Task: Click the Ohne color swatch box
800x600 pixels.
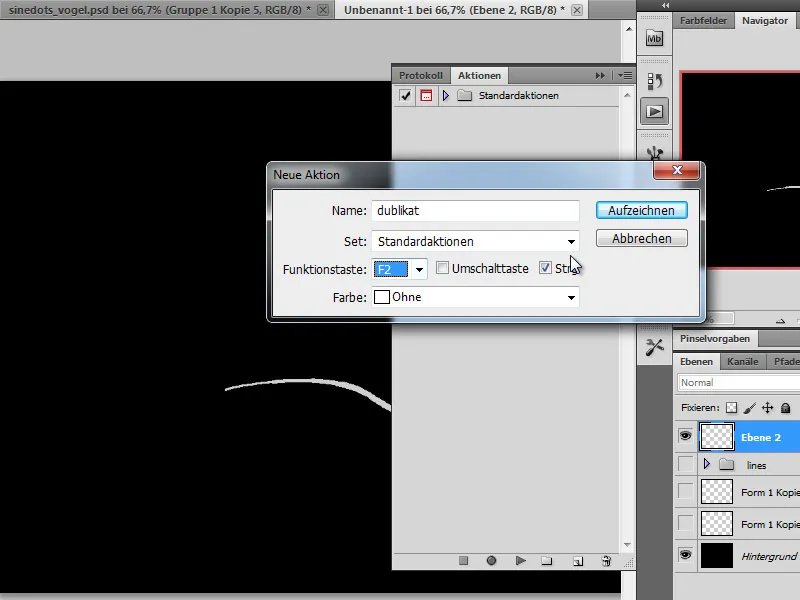Action: 382,297
